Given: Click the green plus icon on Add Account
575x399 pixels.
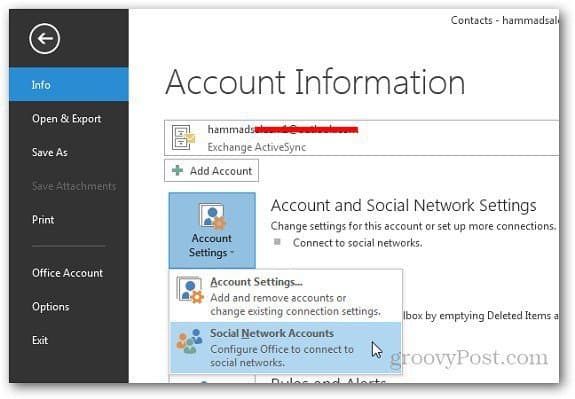Looking at the screenshot, I should click(x=177, y=170).
